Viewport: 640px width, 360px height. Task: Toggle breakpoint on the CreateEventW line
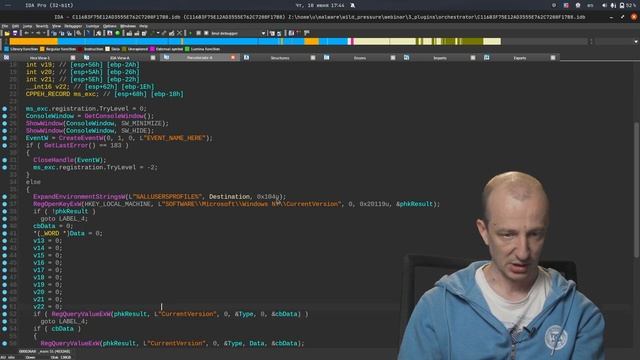(x=4, y=138)
